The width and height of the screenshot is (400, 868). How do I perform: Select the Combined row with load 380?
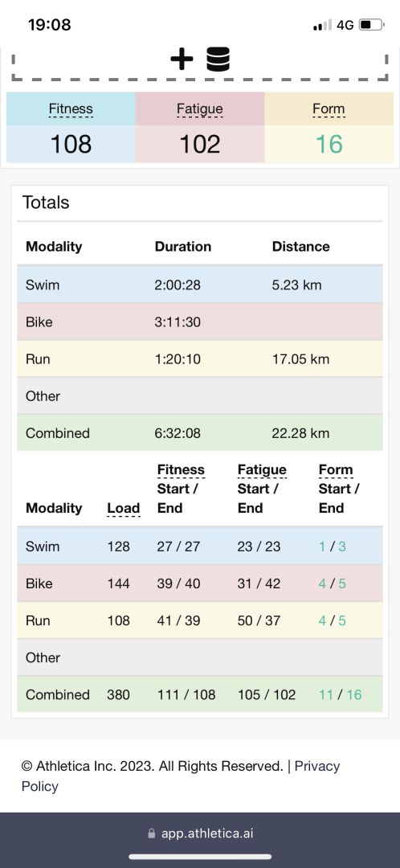(200, 694)
